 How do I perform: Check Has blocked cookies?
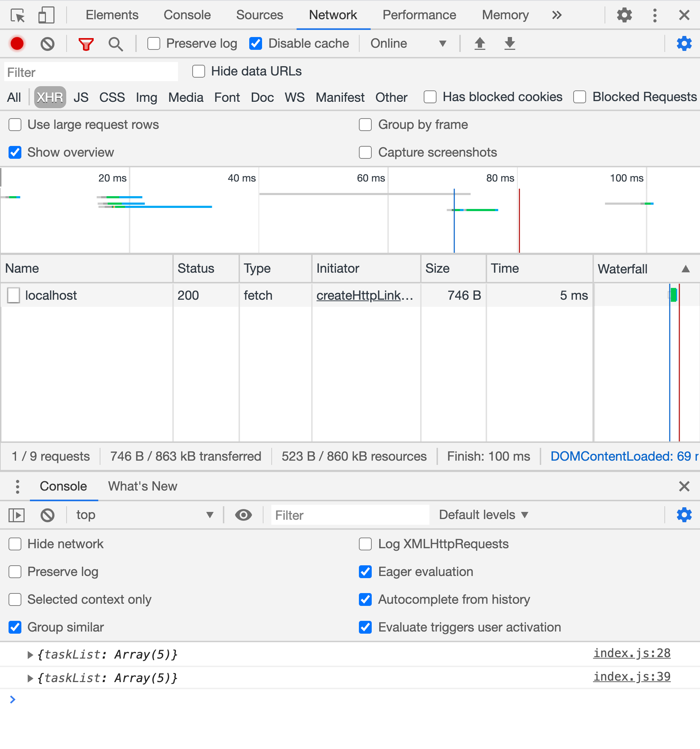pos(430,97)
